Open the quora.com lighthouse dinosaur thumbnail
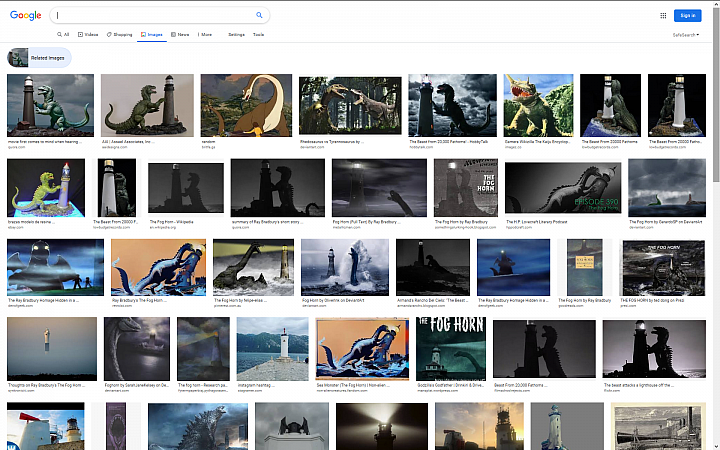The height and width of the screenshot is (450, 720). 51,105
